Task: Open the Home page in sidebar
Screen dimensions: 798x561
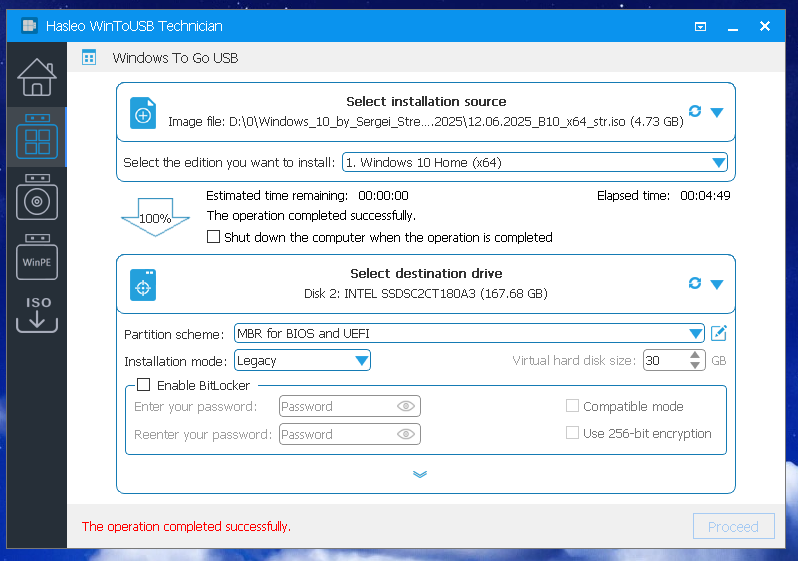Action: coord(37,76)
